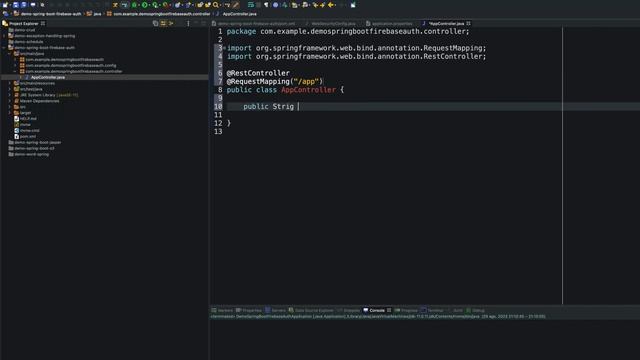Open the Markers tab in bottom panel
Viewport: 640px width, 360px height.
pos(222,311)
